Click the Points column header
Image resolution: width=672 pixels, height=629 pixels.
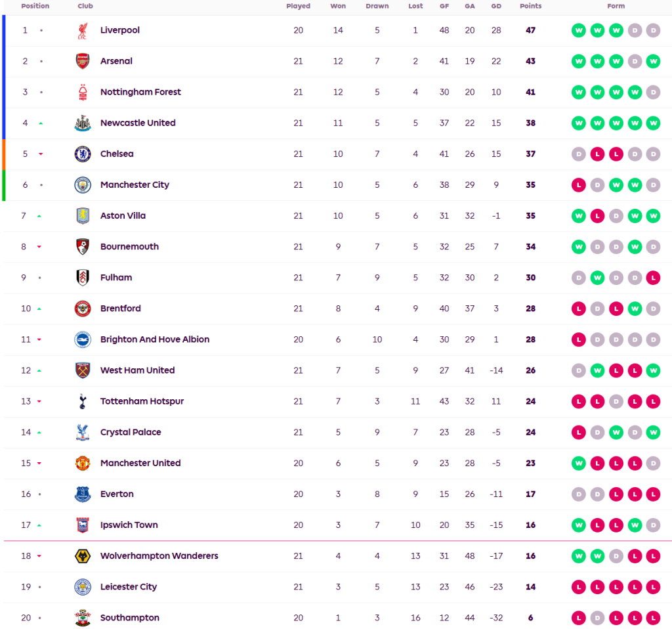pos(530,6)
